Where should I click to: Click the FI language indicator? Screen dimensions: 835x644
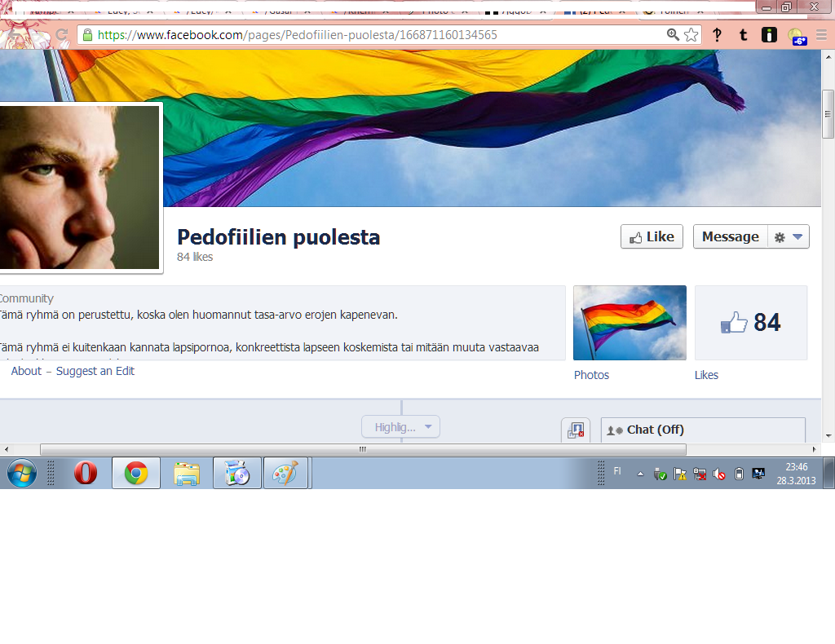click(x=617, y=470)
